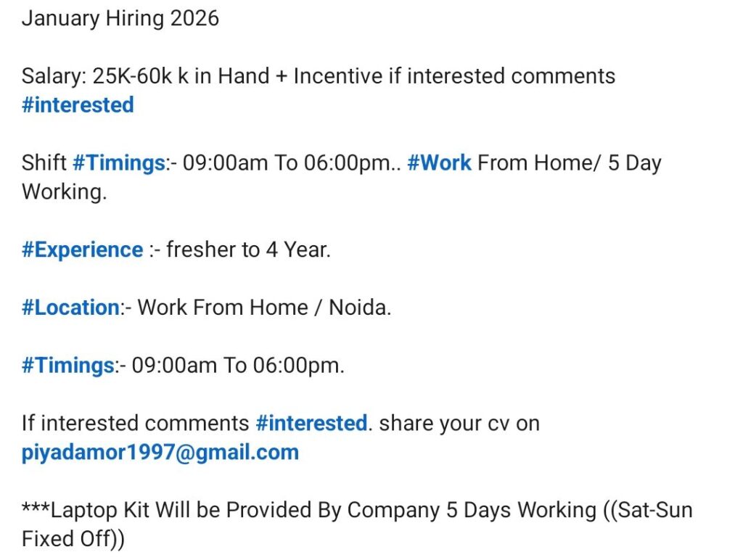The image size is (743, 560).
Task: Click the word "Shift" before #Timings
Action: pyautogui.click(x=44, y=162)
